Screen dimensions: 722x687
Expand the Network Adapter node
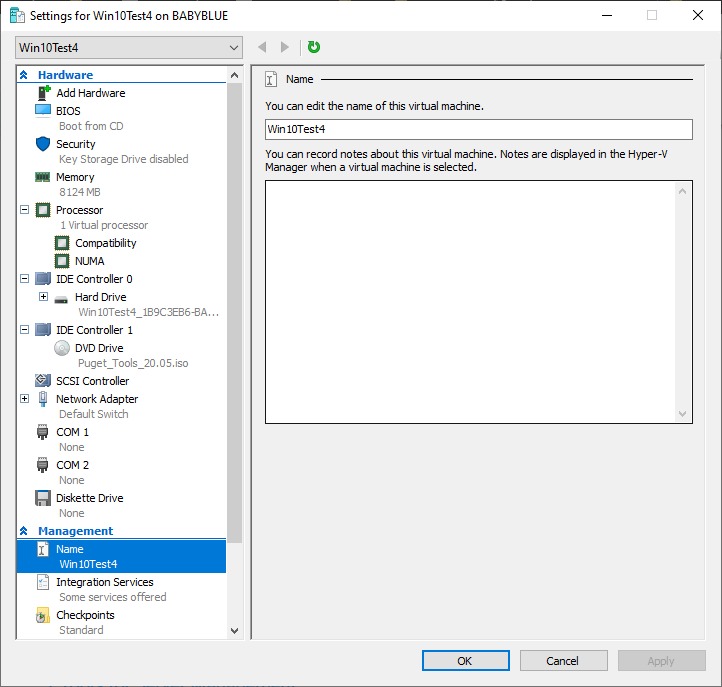[25, 399]
